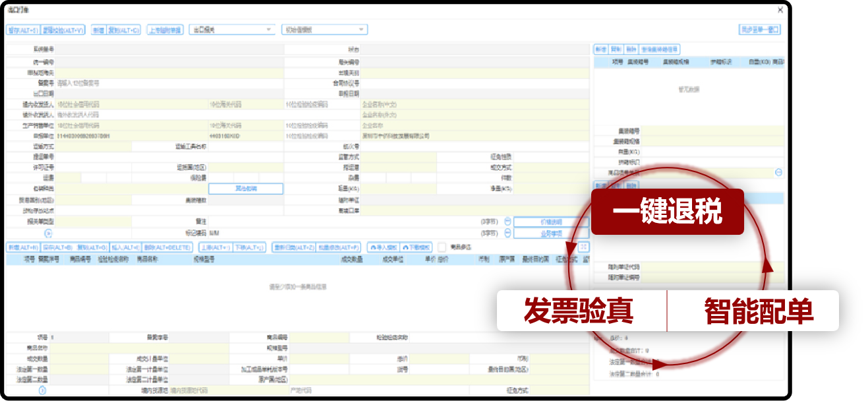This screenshot has width=868, height=401.
Task: Click the fullscreen expand icon above goods table
Action: click(583, 247)
